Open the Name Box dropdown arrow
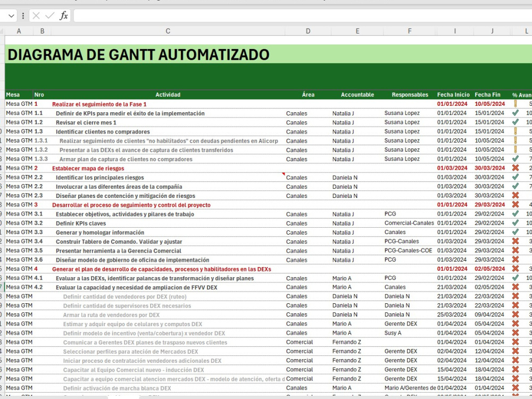The width and height of the screenshot is (532, 399). pos(11,15)
